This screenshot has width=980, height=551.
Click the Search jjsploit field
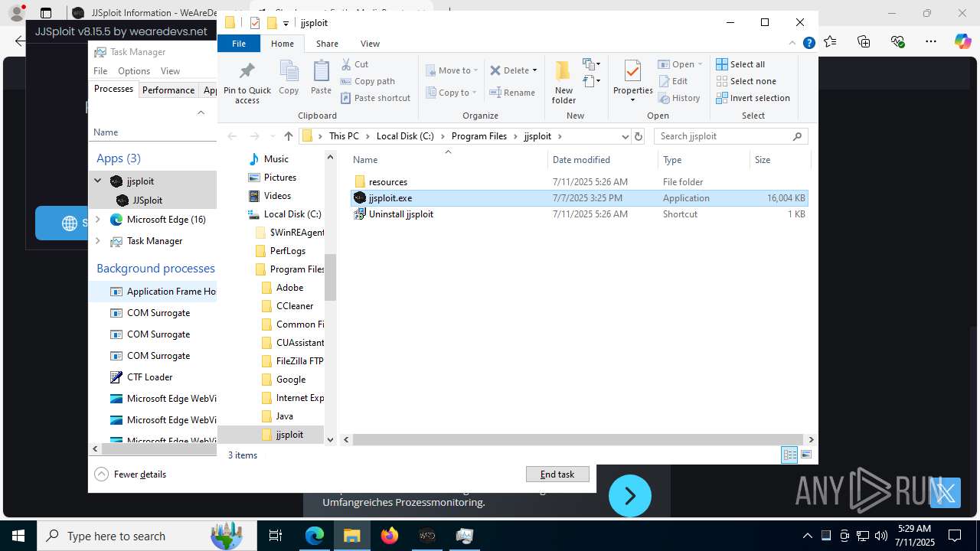(x=731, y=136)
